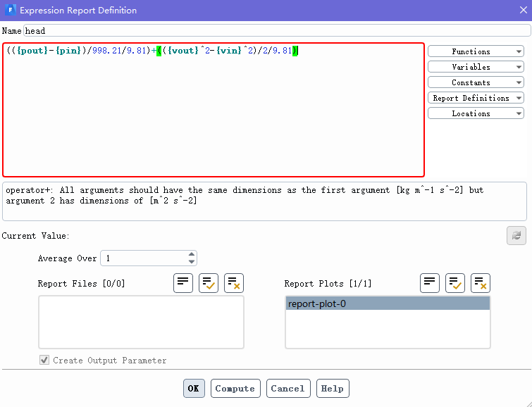This screenshot has width=532, height=407.
Task: Click the Fluent app icon in title bar
Action: pyautogui.click(x=9, y=10)
